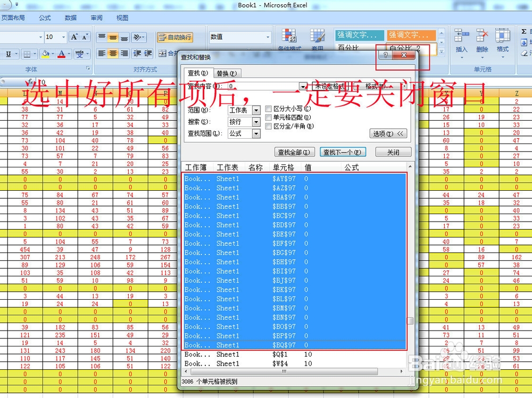The image size is (532, 398).
Task: Apply yellow fill color bucket
Action: click(45, 54)
